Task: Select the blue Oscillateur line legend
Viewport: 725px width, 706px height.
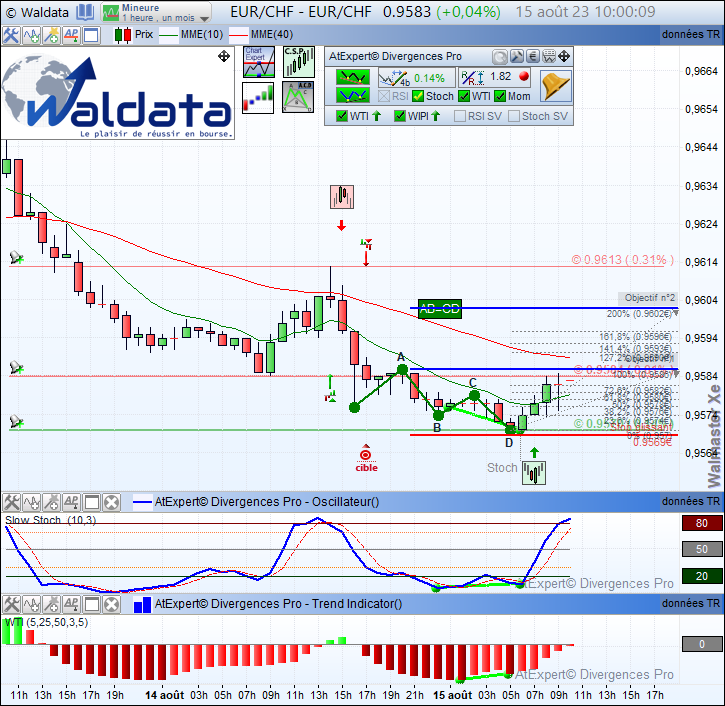Action: 142,502
